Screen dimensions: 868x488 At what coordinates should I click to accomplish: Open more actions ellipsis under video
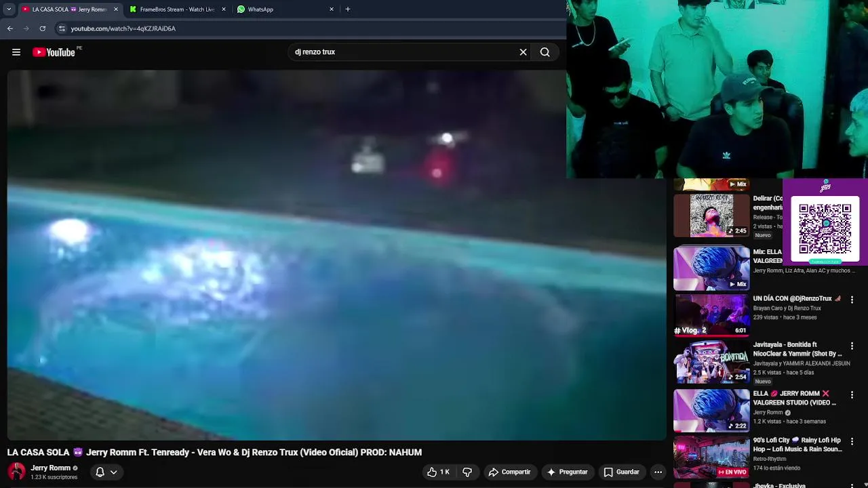(658, 472)
